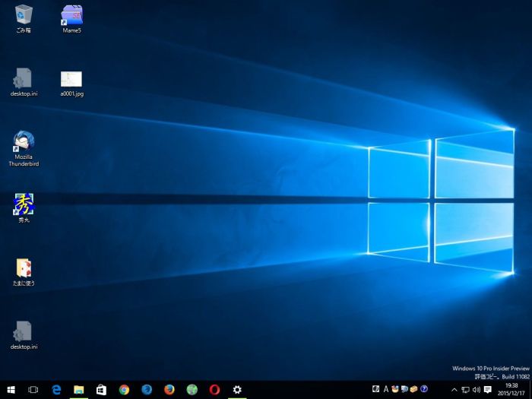The height and width of the screenshot is (399, 532).
Task: Open the network status tray icon
Action: click(465, 389)
